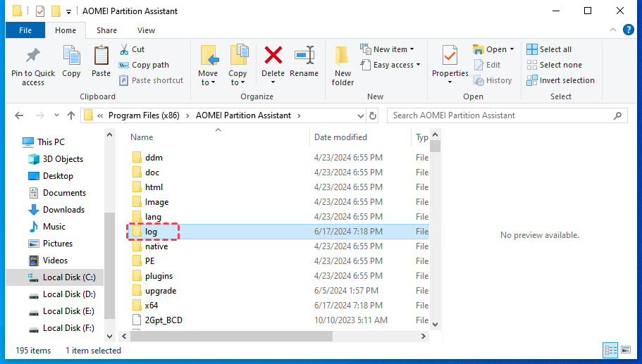Open Pictures in the navigation pane
642x364 pixels.
(50, 244)
